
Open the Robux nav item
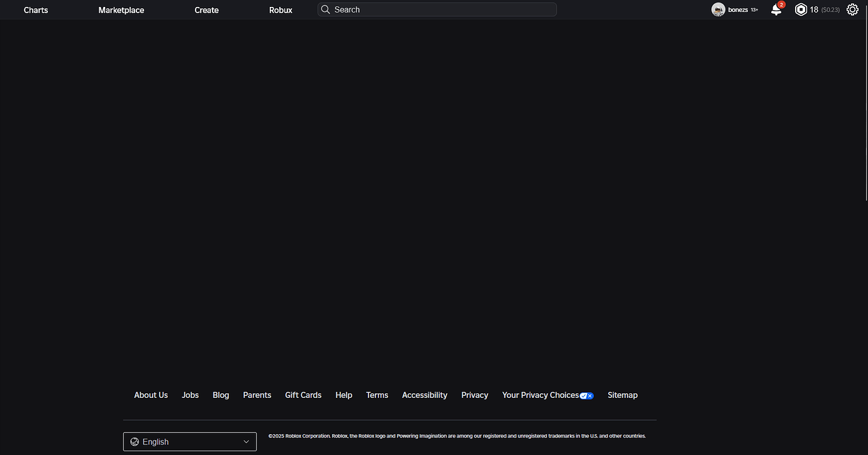(x=281, y=10)
